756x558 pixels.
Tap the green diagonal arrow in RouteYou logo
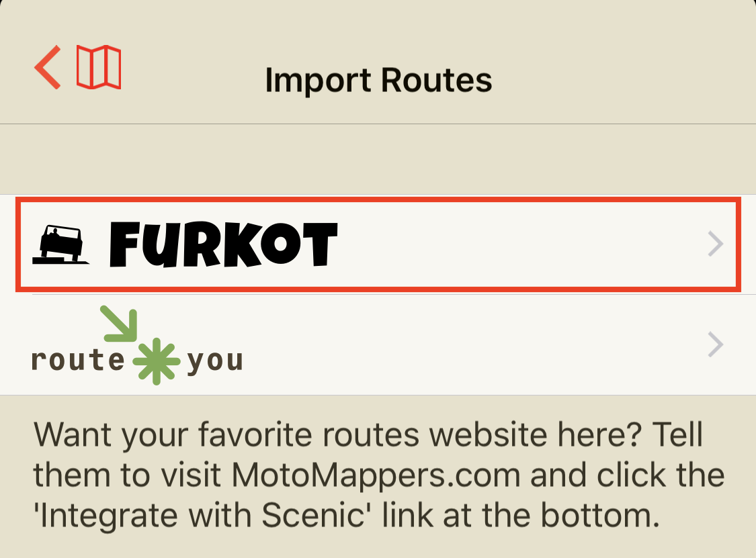coord(119,324)
